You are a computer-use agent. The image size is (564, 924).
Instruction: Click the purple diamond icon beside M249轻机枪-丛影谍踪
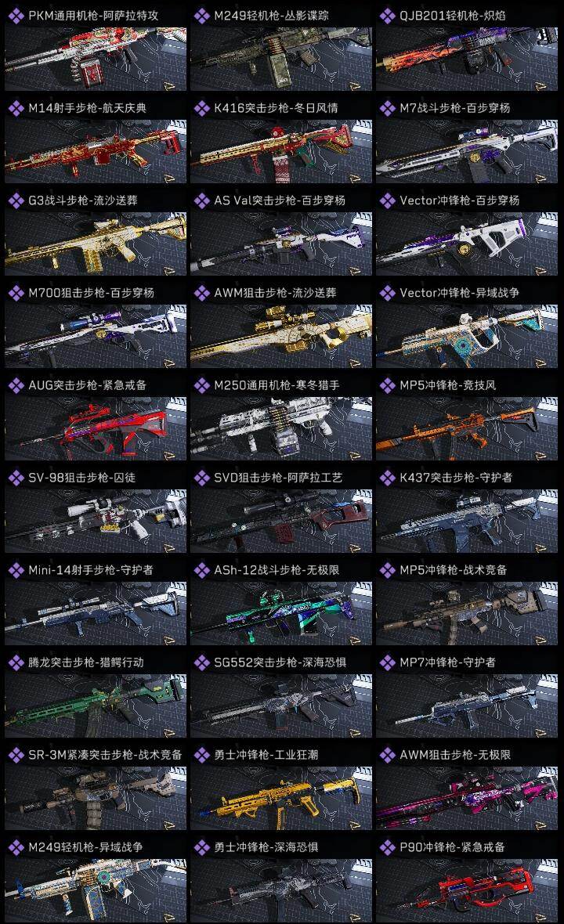coord(201,16)
